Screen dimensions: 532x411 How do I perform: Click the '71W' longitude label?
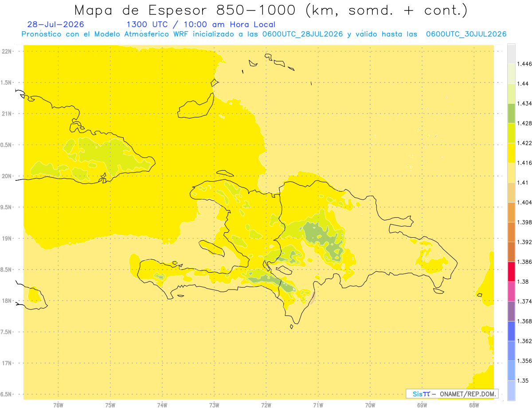click(x=318, y=405)
